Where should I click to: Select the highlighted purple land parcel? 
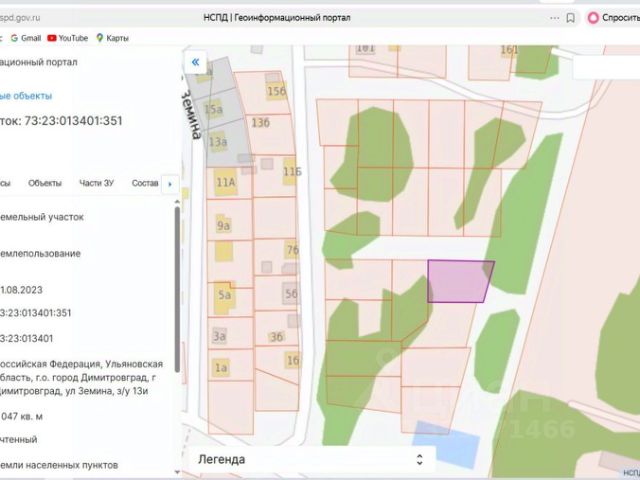click(x=459, y=282)
